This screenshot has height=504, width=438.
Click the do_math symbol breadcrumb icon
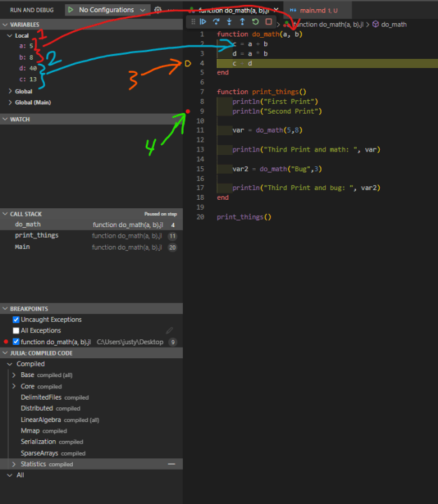click(376, 25)
